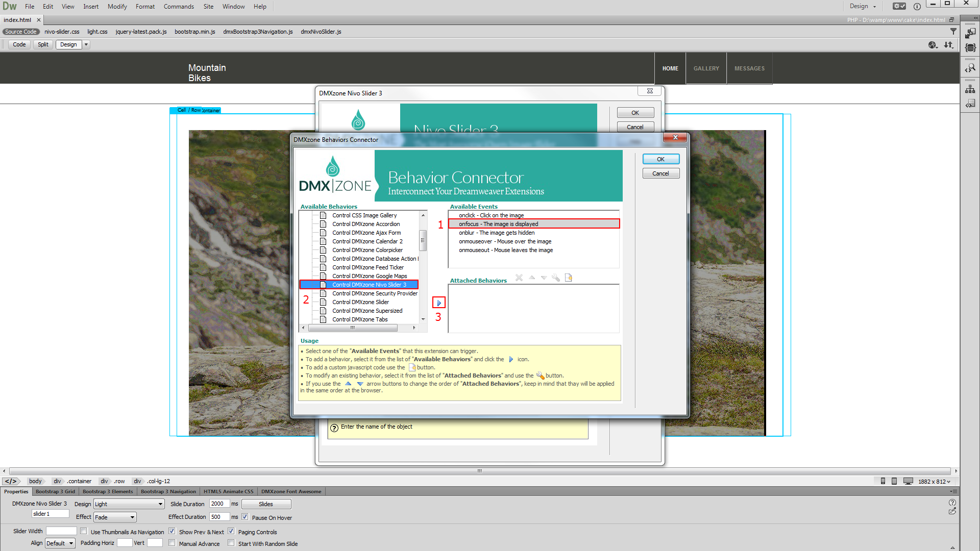The width and height of the screenshot is (980, 551).
Task: Enable Manual Advance checkbox
Action: (172, 543)
